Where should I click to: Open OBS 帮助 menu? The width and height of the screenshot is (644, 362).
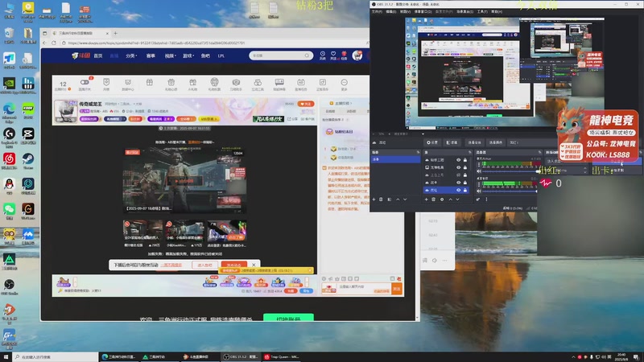(497, 11)
